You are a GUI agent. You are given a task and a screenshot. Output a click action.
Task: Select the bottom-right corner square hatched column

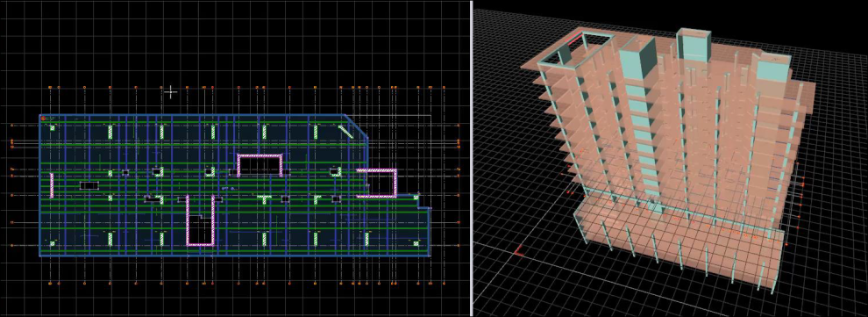click(416, 242)
